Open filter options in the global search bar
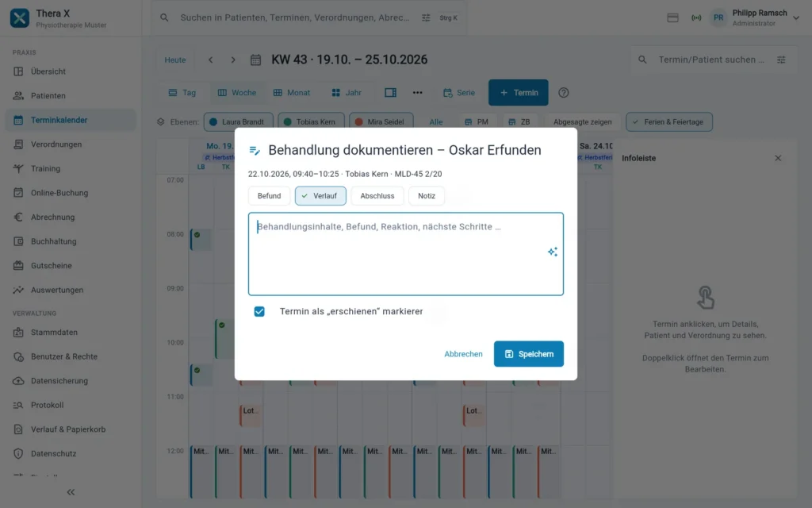 click(x=426, y=17)
